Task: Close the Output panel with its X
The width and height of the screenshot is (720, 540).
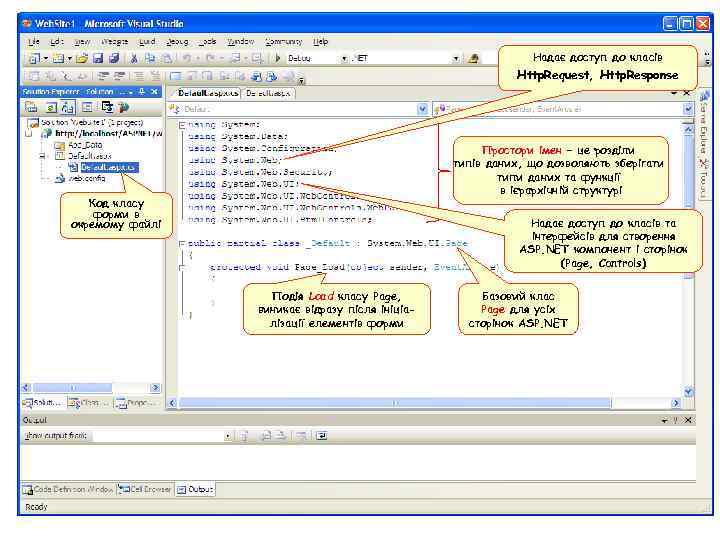Action: click(x=688, y=420)
